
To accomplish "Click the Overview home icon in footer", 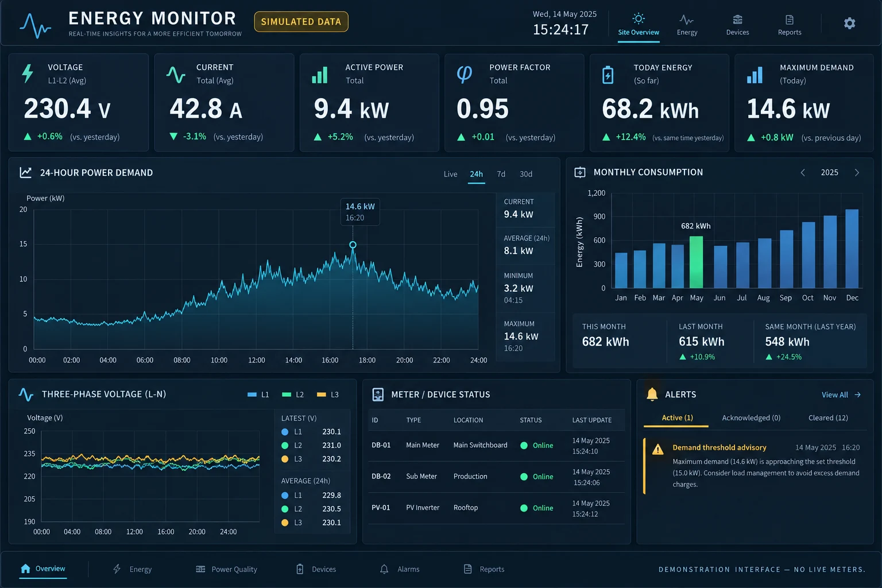I will point(25,568).
